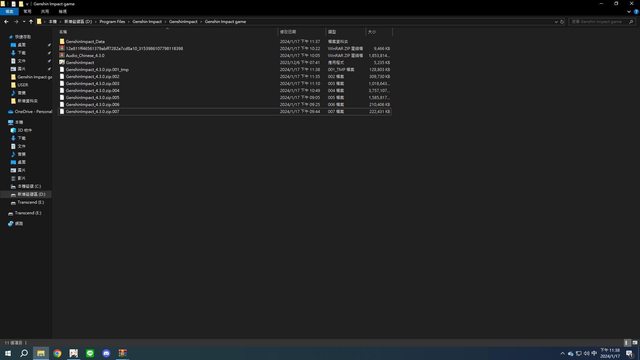Refresh the current folder view
This screenshot has height=360, width=640.
pos(562,22)
